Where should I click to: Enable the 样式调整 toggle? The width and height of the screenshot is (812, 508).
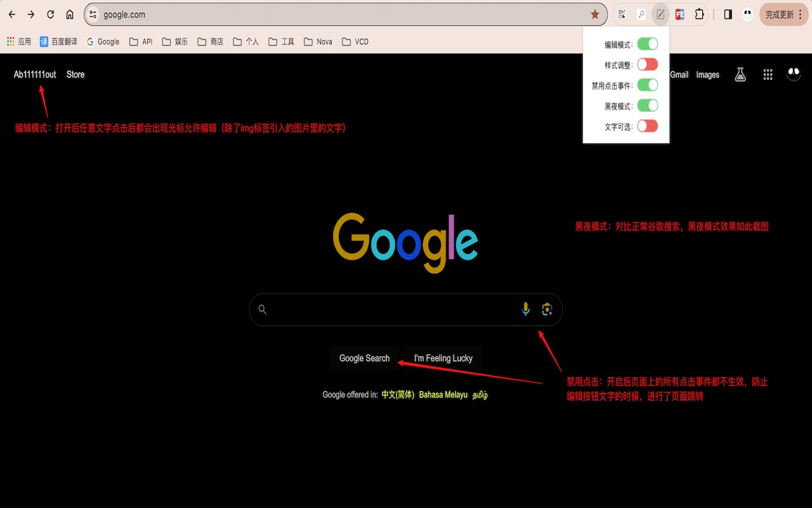648,64
